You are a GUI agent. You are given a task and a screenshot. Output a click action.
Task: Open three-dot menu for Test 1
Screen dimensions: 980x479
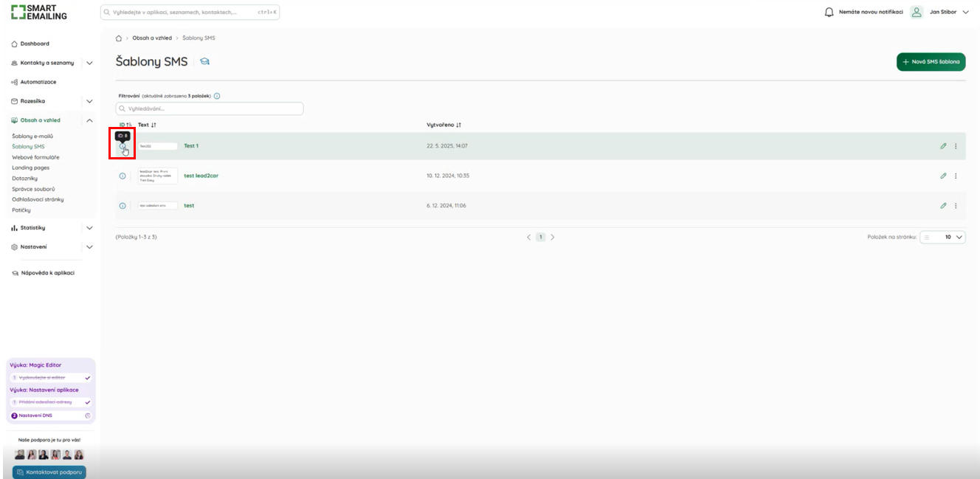click(956, 146)
